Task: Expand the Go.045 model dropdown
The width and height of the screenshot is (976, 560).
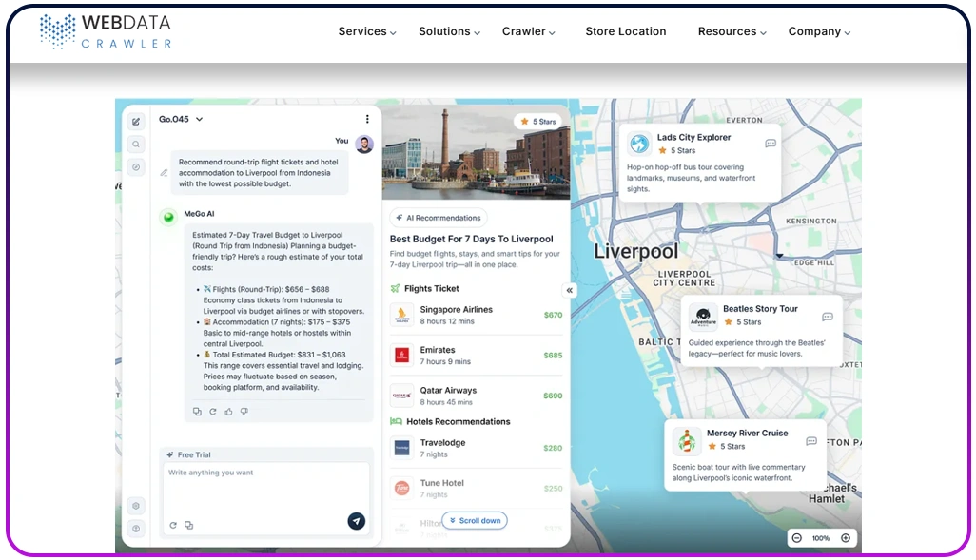Action: 181,119
